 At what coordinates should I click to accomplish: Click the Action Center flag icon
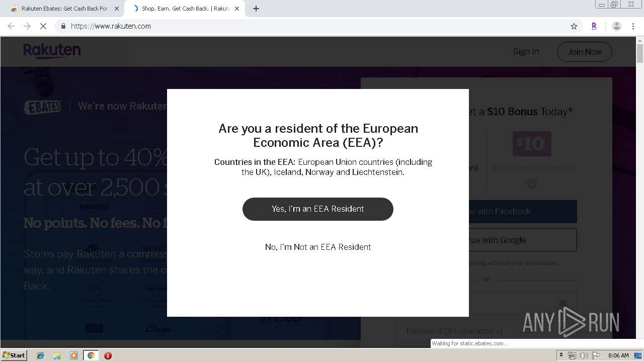(596, 355)
